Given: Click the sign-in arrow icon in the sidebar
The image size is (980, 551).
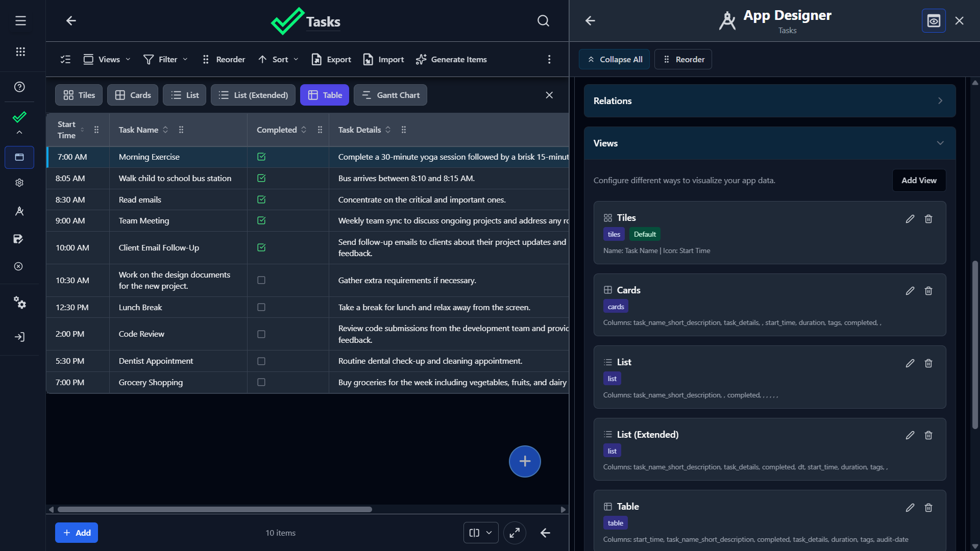Looking at the screenshot, I should [19, 337].
